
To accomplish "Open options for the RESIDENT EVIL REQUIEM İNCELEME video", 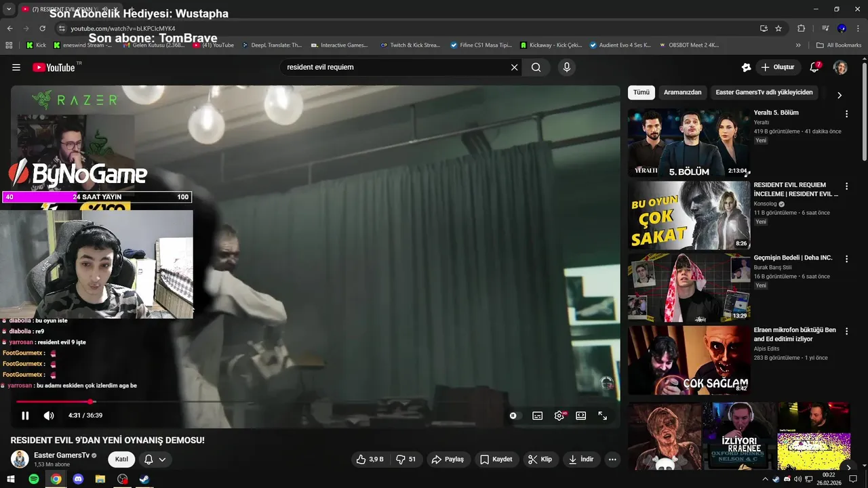I will pyautogui.click(x=846, y=186).
